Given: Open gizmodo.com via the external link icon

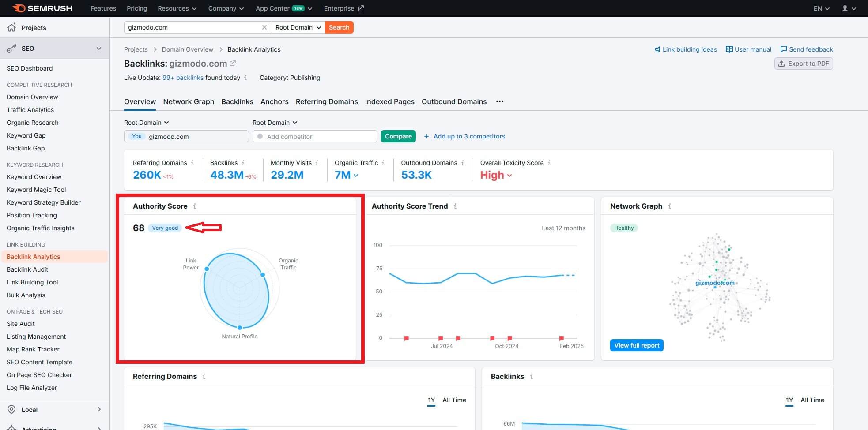Looking at the screenshot, I should [233, 63].
